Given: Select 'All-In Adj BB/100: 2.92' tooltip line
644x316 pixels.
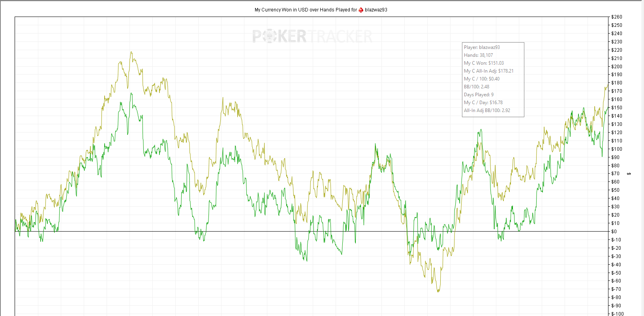Looking at the screenshot, I should (487, 110).
